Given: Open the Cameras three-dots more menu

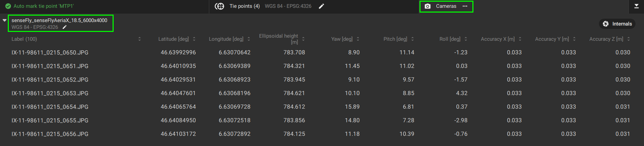Looking at the screenshot, I should click(x=465, y=6).
